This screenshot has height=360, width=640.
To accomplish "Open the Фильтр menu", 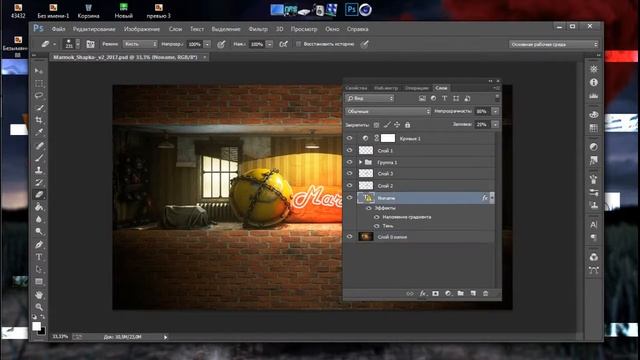I will coord(258,29).
